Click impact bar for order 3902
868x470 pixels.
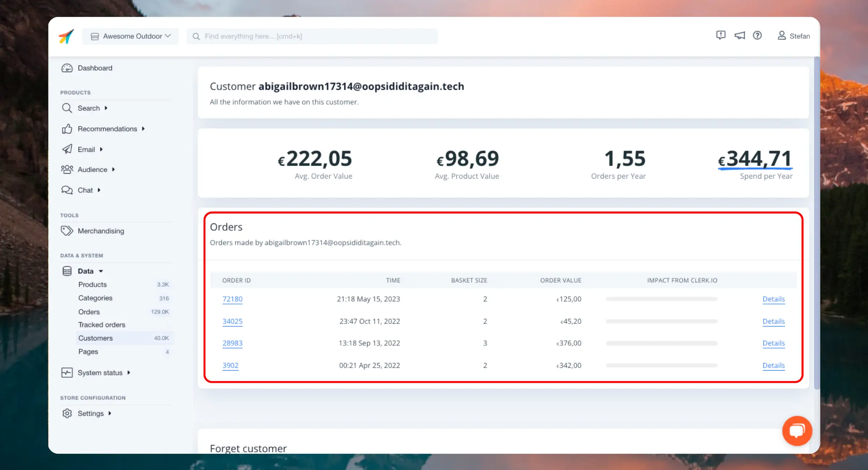[x=661, y=366]
